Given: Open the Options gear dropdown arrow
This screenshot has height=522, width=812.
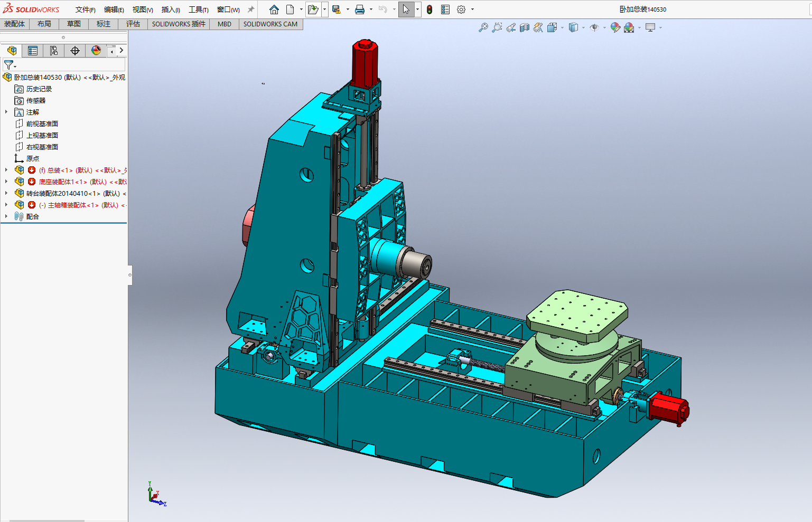Looking at the screenshot, I should 472,10.
